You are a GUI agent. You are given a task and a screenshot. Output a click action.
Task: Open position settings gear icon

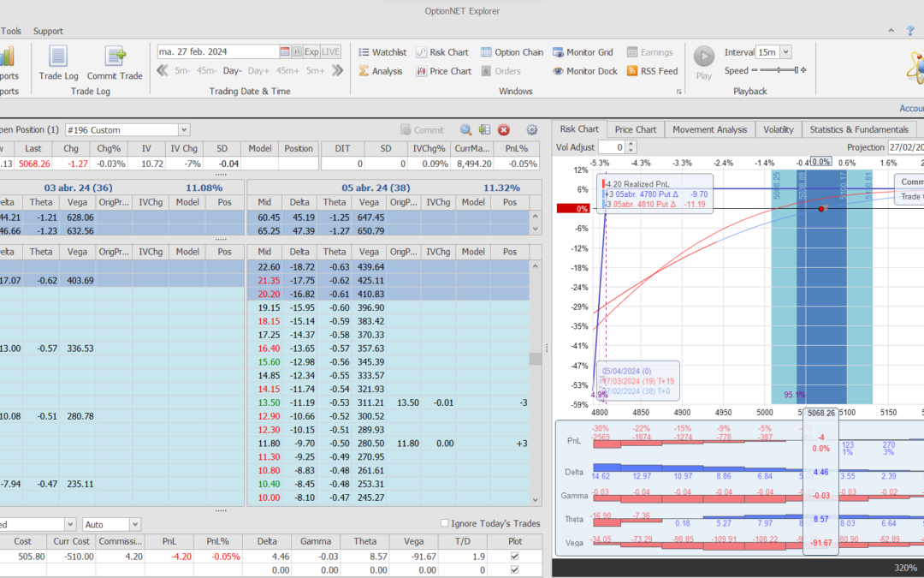click(531, 130)
